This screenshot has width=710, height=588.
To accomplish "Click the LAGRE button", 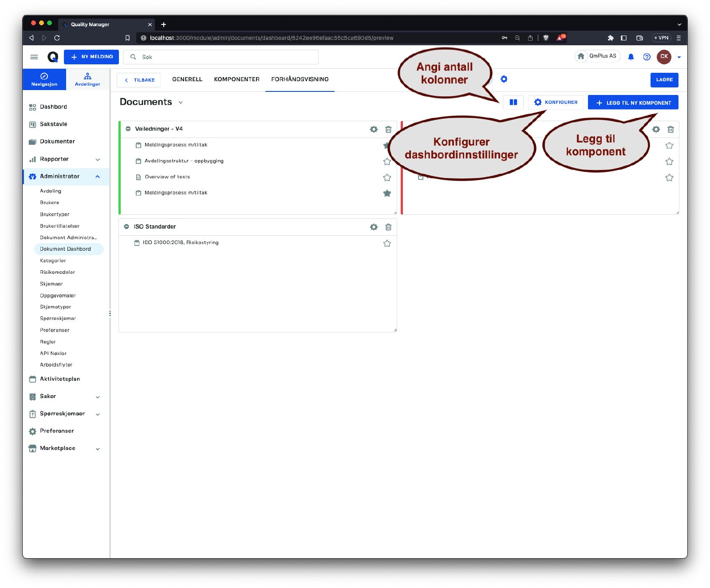I will pyautogui.click(x=664, y=80).
